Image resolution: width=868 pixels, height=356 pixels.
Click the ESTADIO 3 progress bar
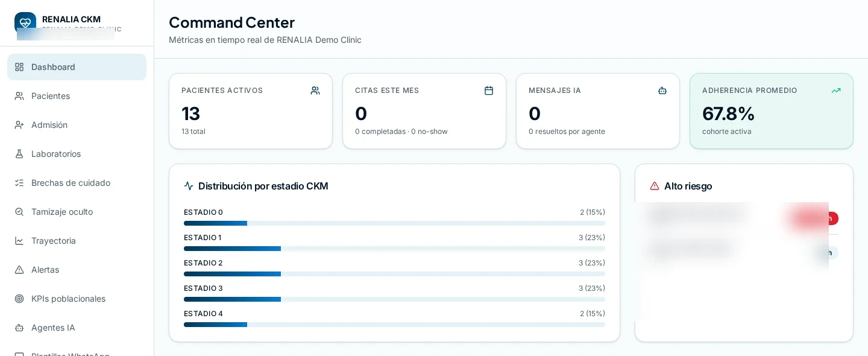(x=394, y=299)
